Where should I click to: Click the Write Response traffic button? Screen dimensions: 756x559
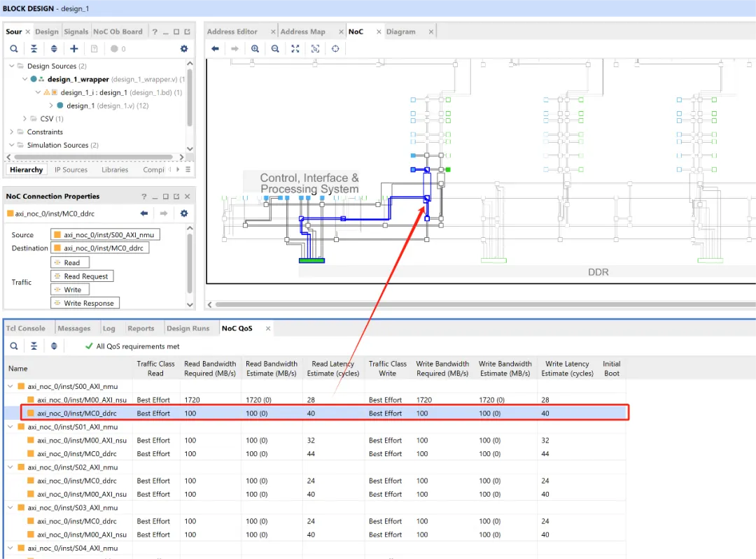point(85,303)
